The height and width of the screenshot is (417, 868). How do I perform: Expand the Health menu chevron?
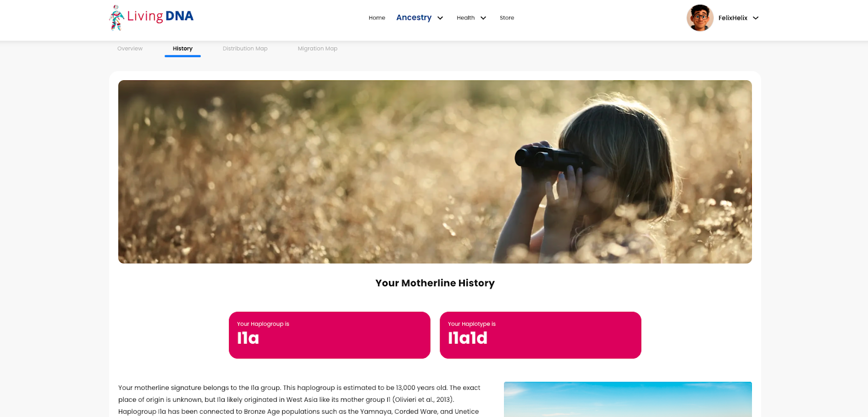(483, 18)
